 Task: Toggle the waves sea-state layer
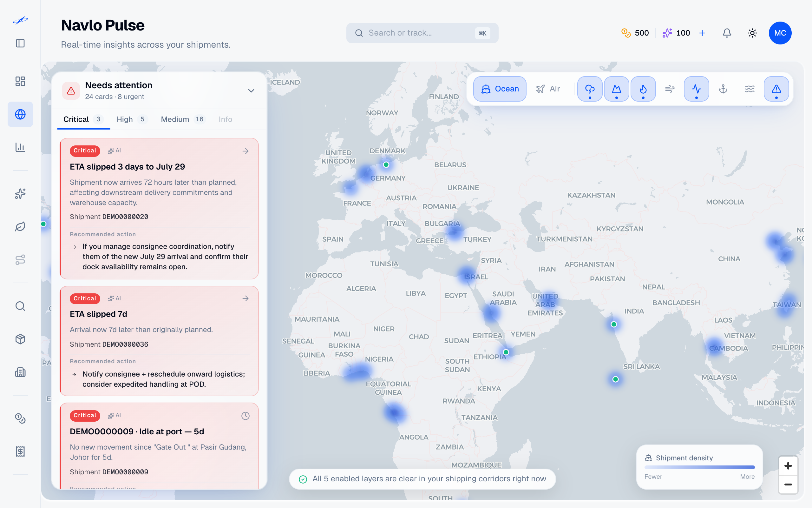point(750,89)
